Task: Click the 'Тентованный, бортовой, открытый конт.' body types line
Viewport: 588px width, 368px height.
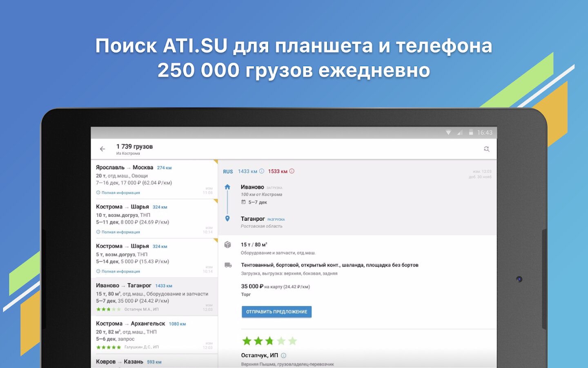Action: click(x=330, y=265)
